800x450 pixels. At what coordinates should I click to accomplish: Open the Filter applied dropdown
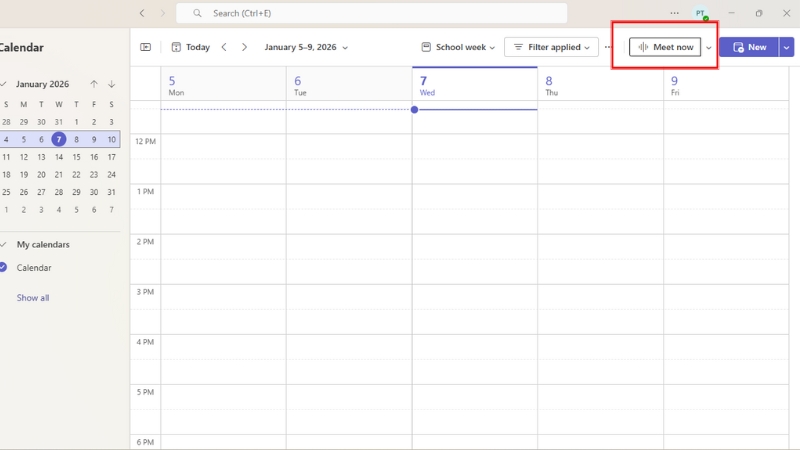click(x=551, y=47)
